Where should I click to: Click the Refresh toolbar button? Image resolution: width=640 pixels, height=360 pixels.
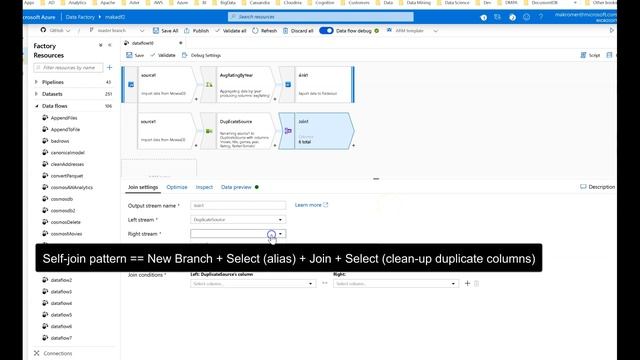[264, 31]
